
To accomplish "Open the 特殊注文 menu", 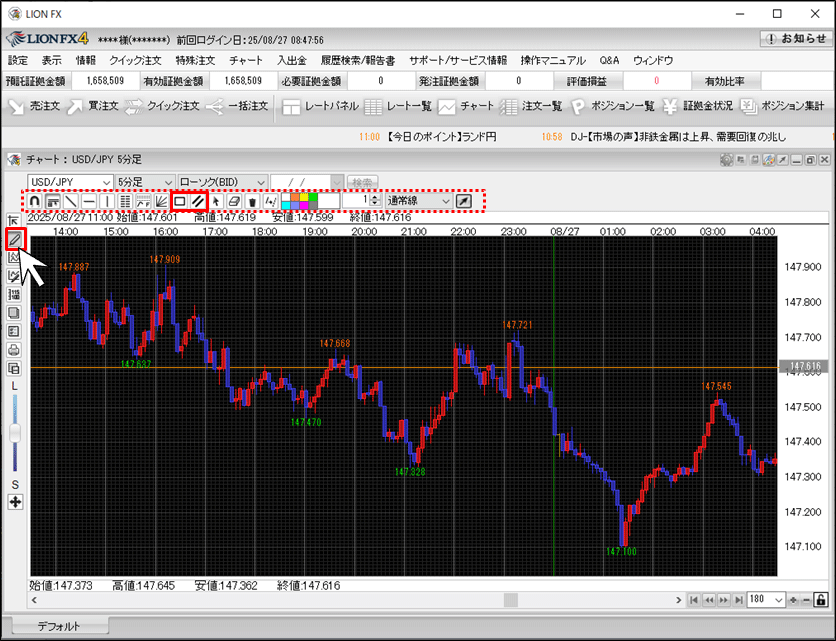I will click(x=195, y=60).
